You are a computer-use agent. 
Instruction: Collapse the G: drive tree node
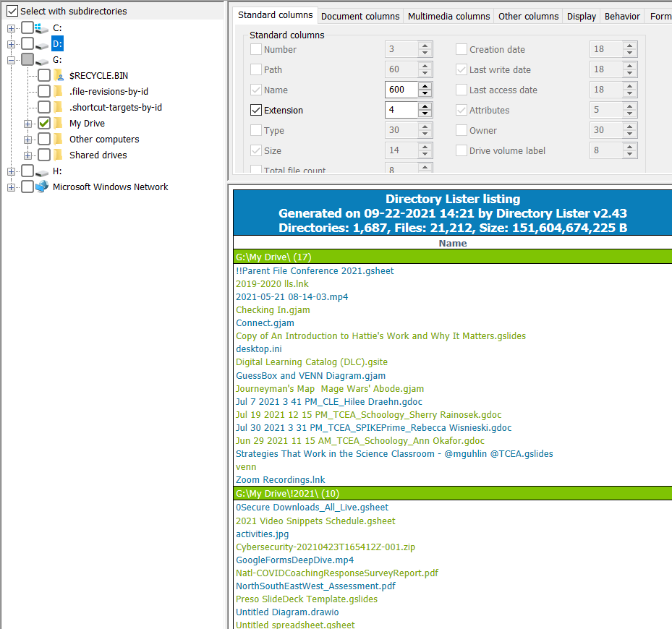pyautogui.click(x=11, y=61)
